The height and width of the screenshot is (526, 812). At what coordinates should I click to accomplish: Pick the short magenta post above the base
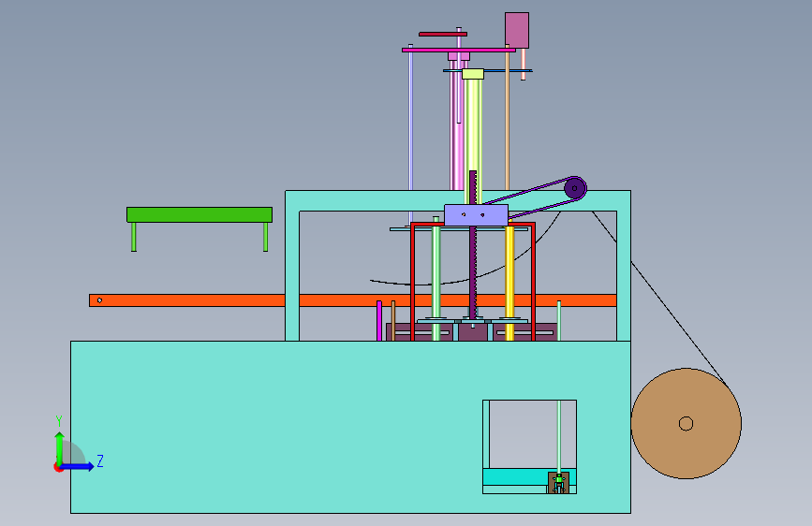(x=379, y=320)
